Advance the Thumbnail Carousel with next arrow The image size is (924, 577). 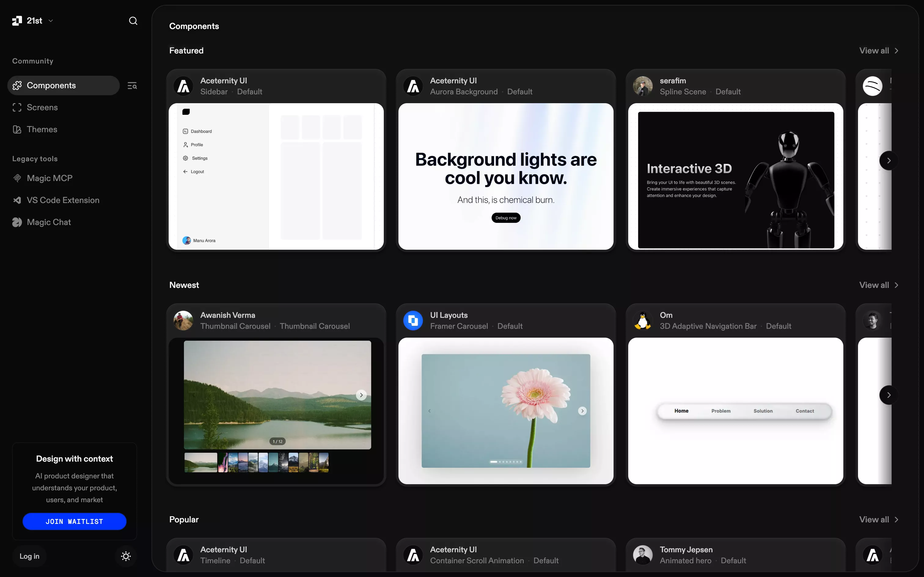coord(361,395)
